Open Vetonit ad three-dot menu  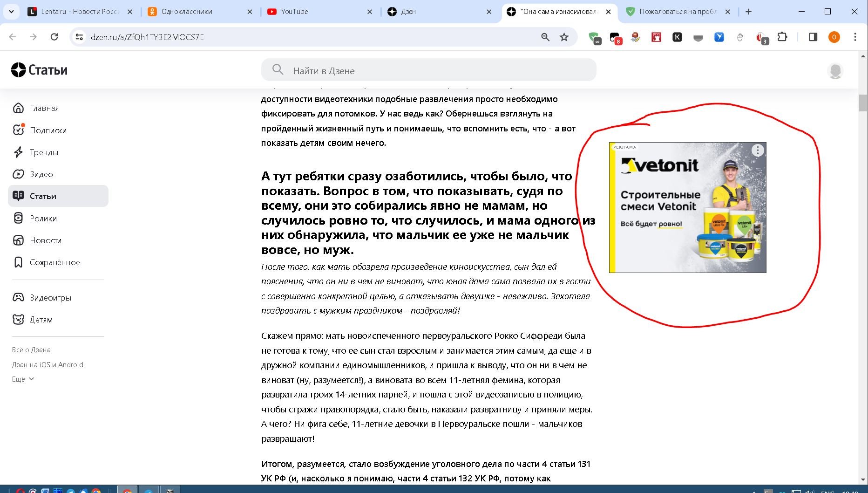(758, 150)
